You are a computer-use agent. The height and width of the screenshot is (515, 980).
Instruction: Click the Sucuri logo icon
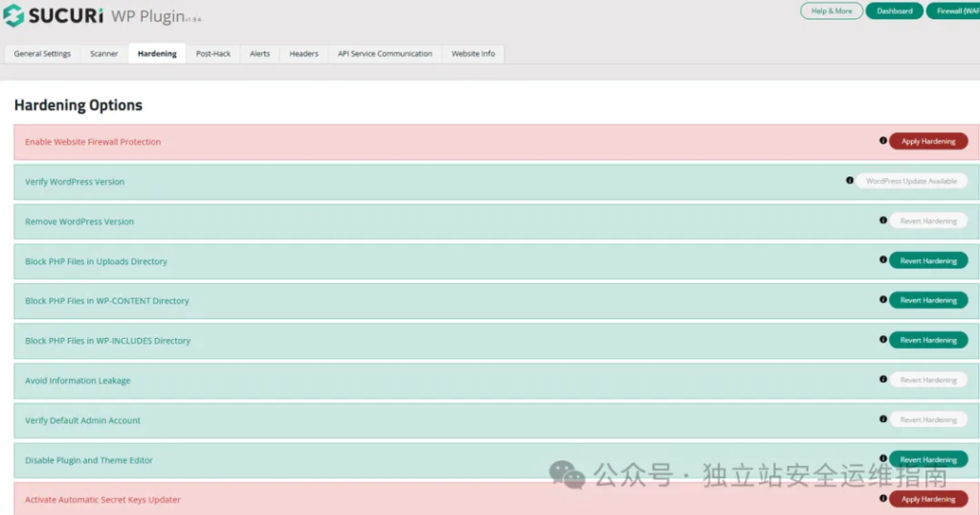pyautogui.click(x=13, y=15)
